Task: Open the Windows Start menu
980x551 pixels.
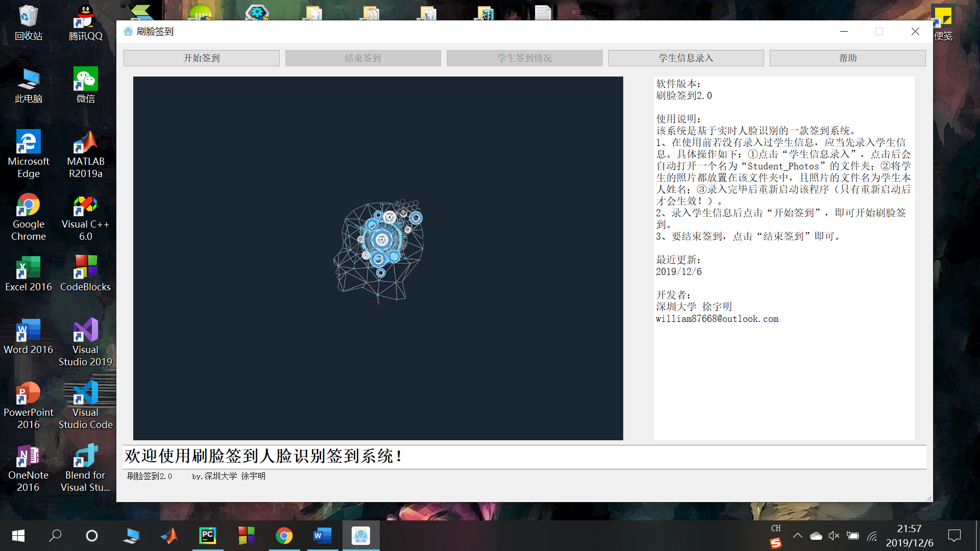Action: coord(18,536)
